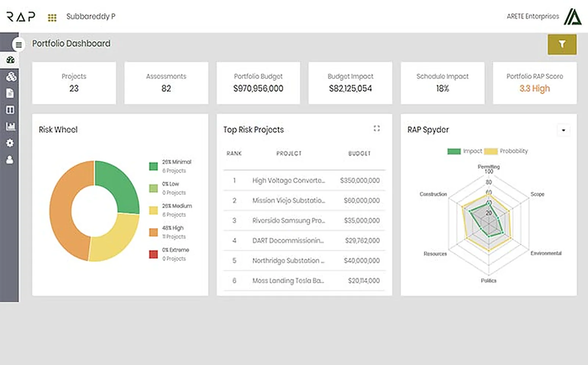
Task: Open the columns icon in the sidebar
Action: 10,110
